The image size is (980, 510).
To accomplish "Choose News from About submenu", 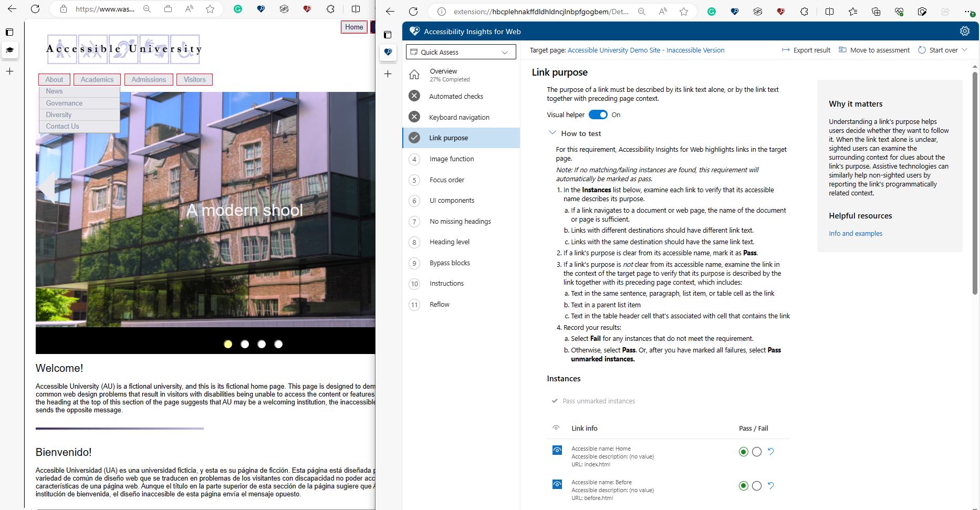I will pos(79,91).
